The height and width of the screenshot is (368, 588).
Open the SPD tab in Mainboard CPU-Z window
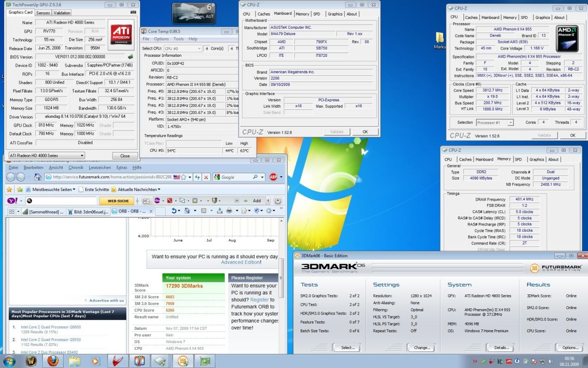(x=317, y=14)
